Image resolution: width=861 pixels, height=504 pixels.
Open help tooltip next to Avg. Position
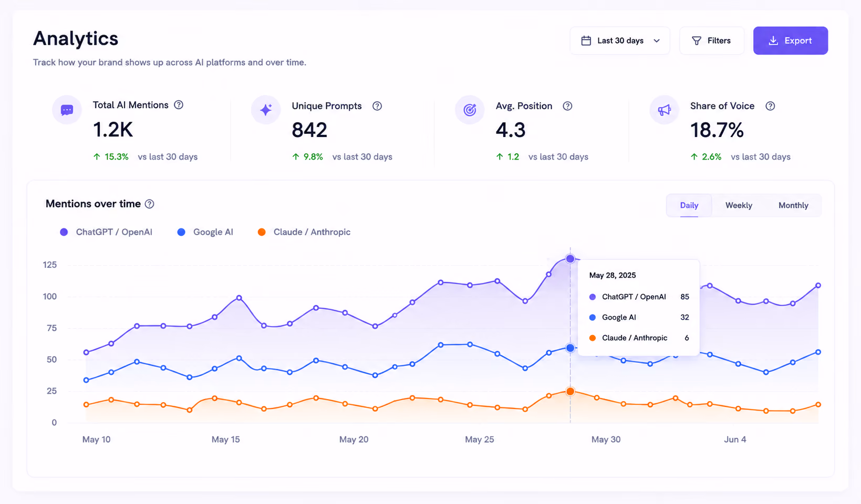567,106
